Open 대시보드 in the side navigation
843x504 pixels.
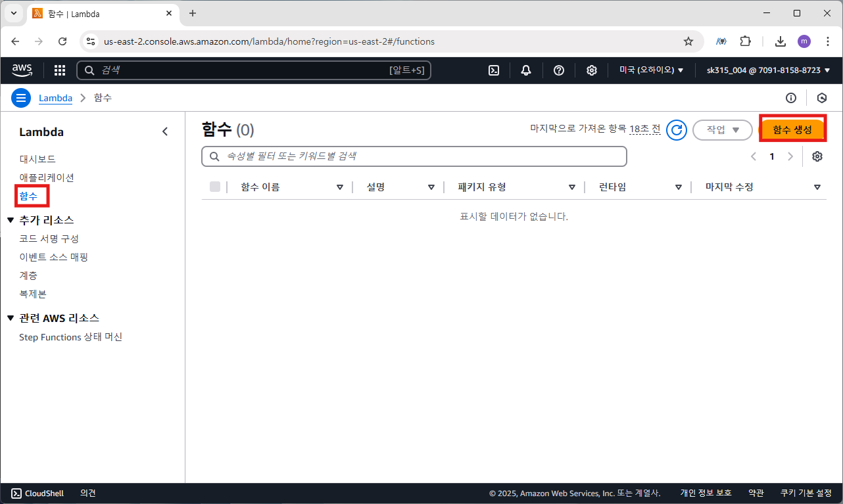click(37, 159)
